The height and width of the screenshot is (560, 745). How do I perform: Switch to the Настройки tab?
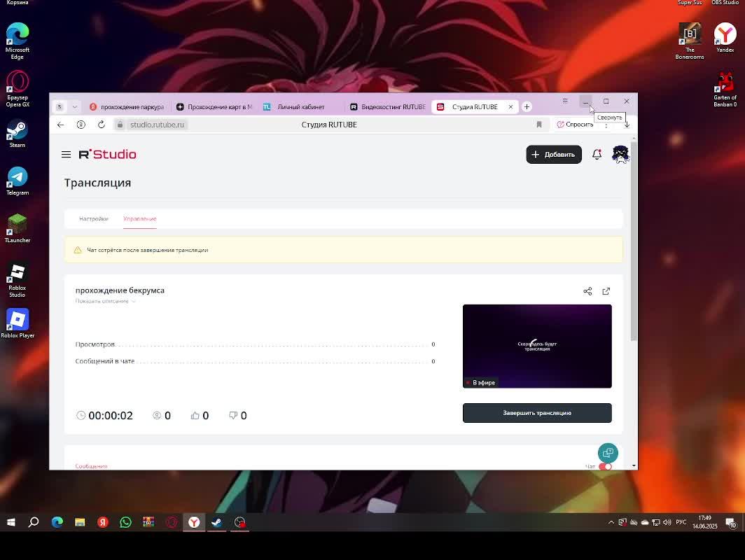click(x=94, y=219)
